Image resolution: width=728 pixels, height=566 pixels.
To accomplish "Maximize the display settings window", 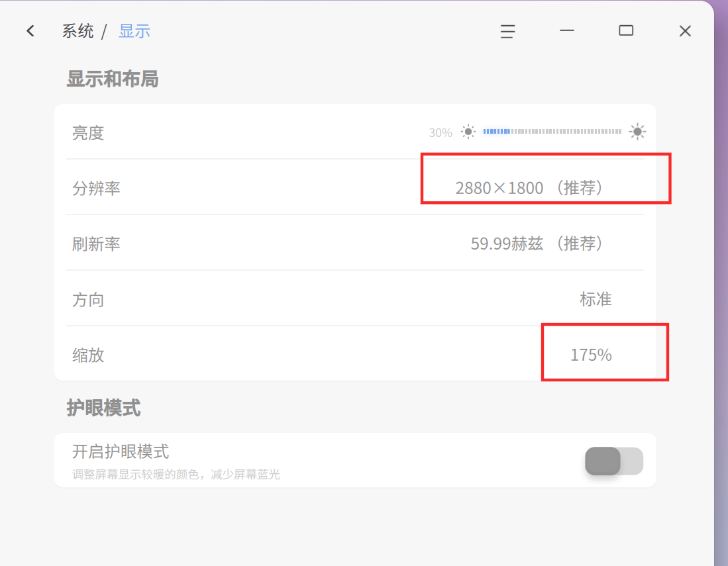I will pos(626,30).
